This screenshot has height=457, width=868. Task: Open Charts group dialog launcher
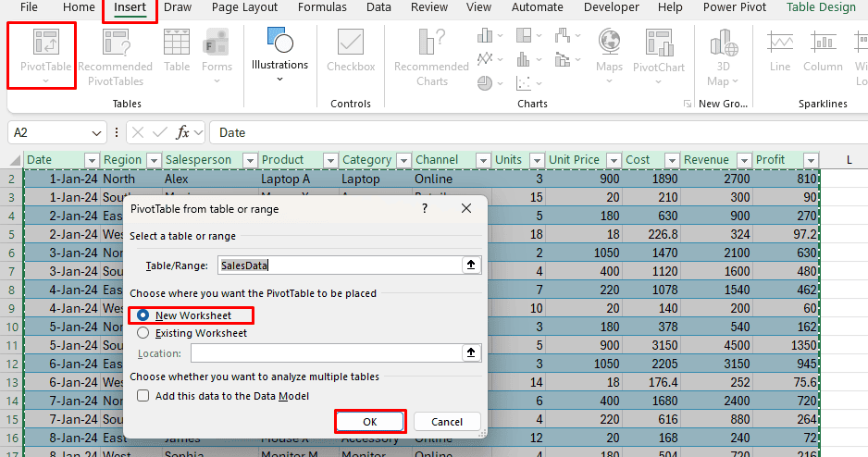pos(687,104)
